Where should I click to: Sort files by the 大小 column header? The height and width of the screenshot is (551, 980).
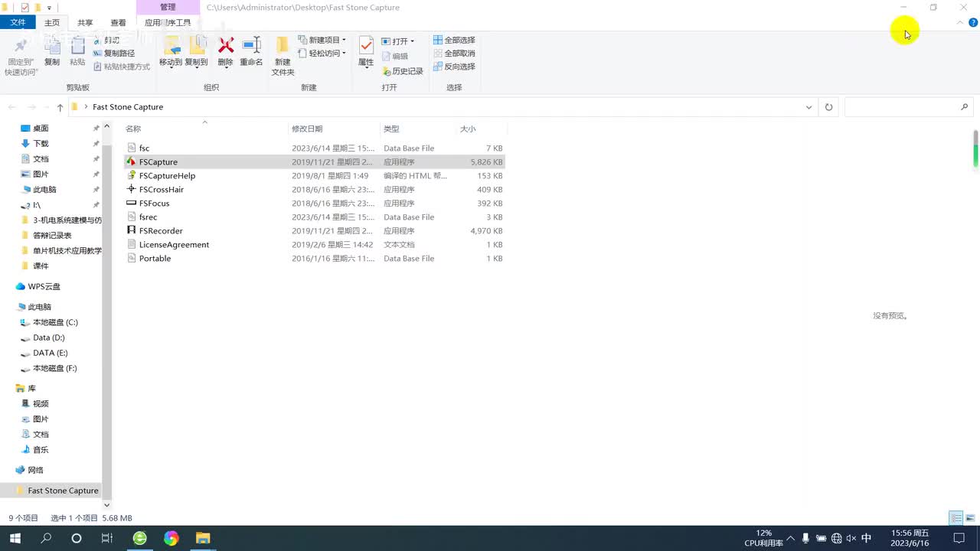(481, 129)
